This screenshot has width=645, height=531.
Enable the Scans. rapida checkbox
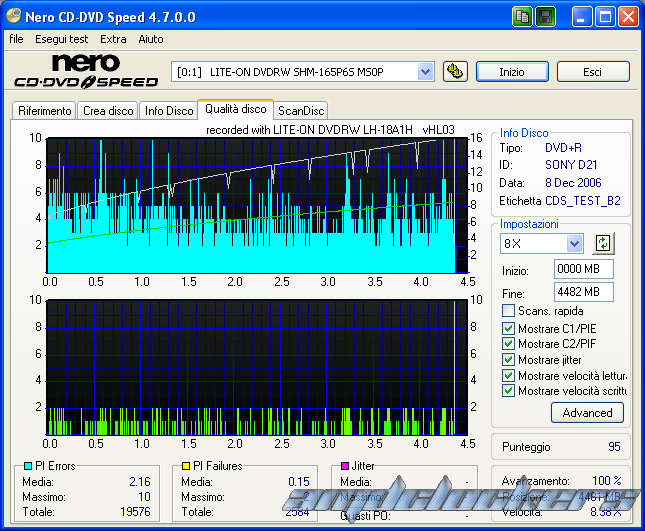(x=509, y=311)
